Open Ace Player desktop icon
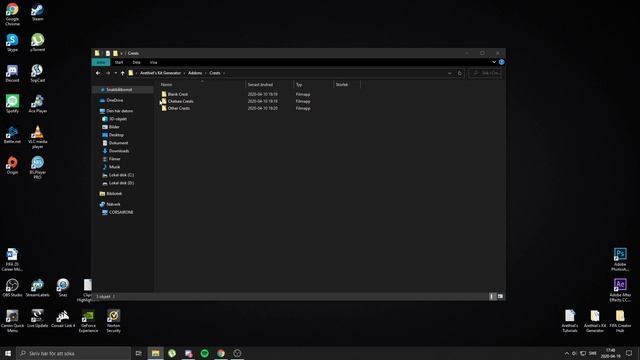The width and height of the screenshot is (640, 360). 37,104
